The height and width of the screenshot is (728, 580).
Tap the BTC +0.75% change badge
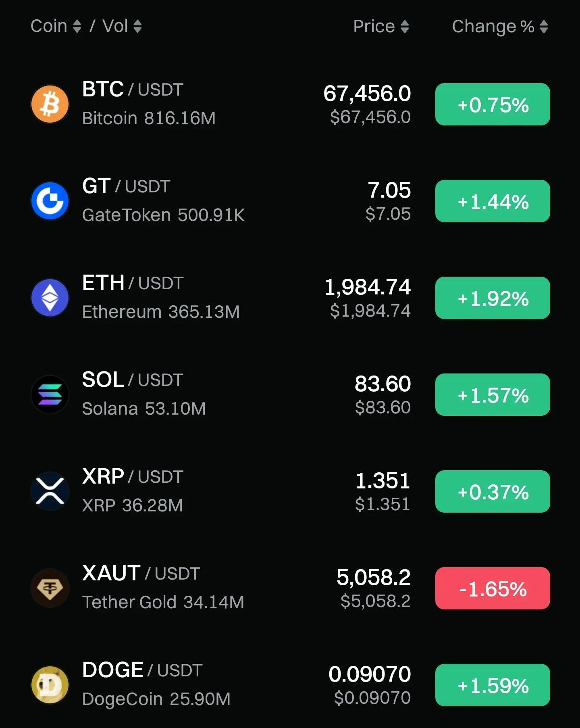(493, 104)
